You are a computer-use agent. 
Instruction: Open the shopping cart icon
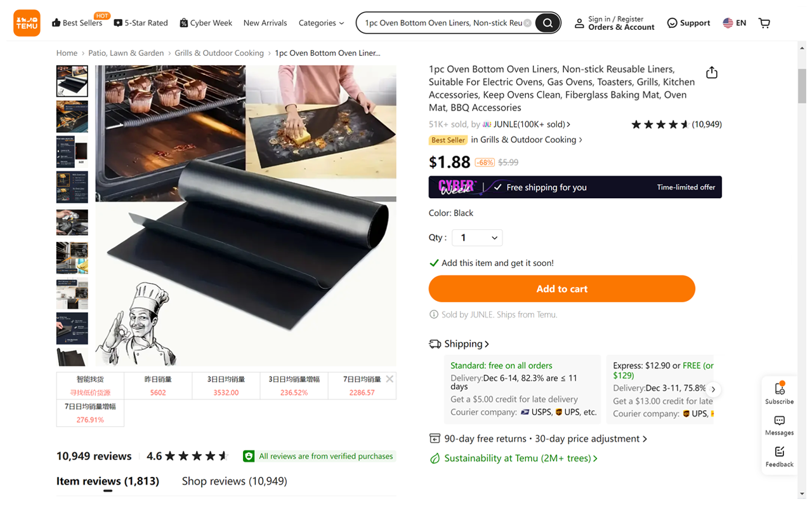tap(764, 23)
